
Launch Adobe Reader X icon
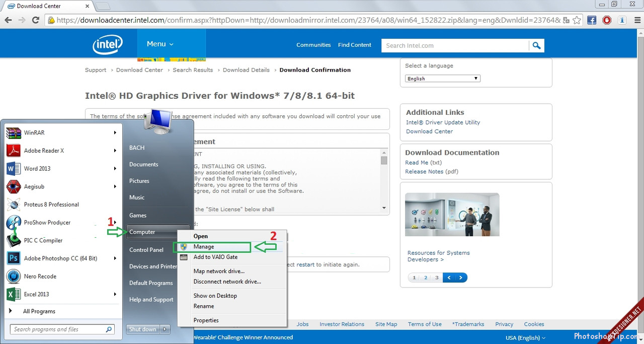pyautogui.click(x=14, y=151)
